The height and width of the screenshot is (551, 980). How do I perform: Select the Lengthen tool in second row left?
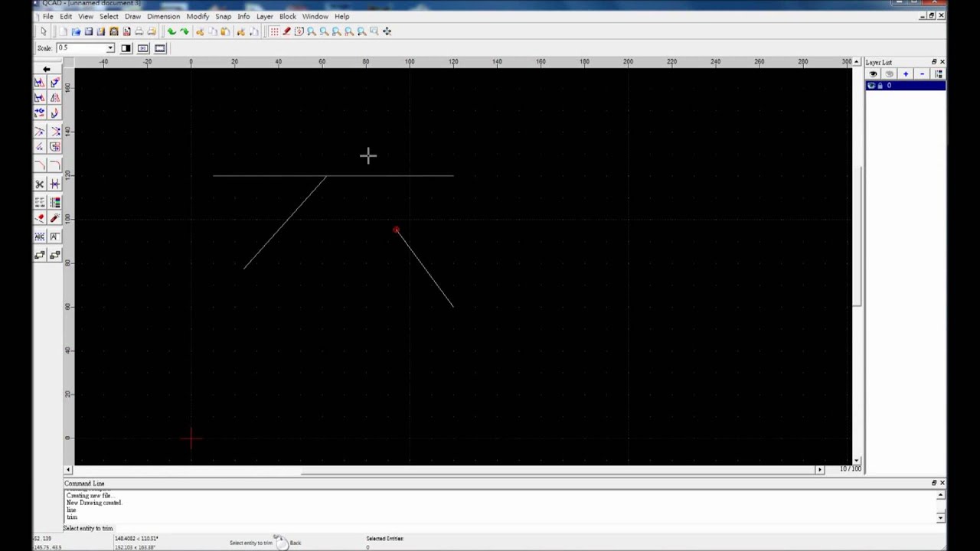point(40,146)
